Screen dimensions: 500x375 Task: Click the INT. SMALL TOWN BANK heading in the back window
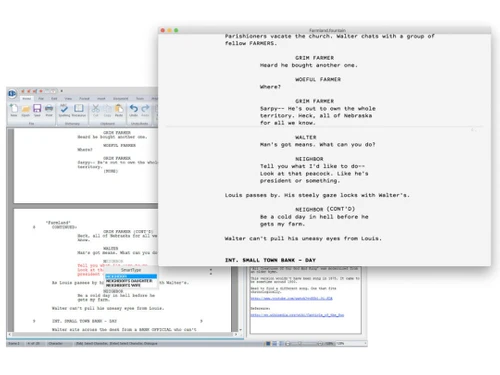(x=84, y=321)
